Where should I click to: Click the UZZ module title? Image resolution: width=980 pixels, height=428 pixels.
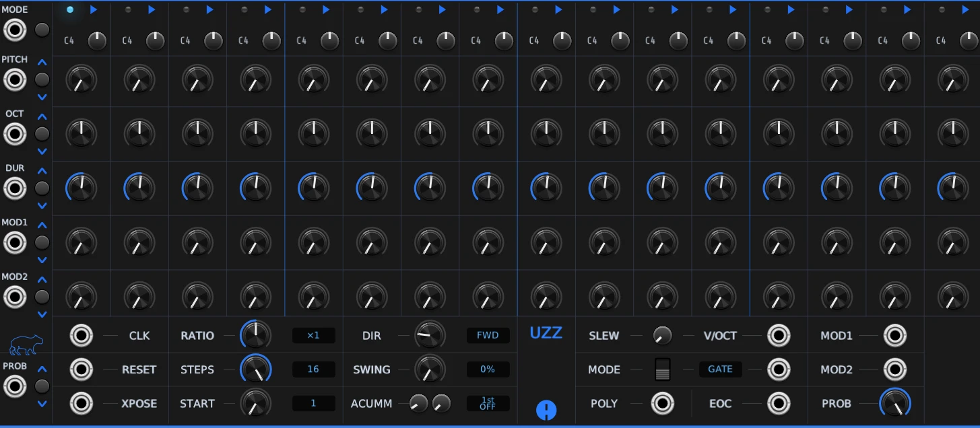point(546,332)
